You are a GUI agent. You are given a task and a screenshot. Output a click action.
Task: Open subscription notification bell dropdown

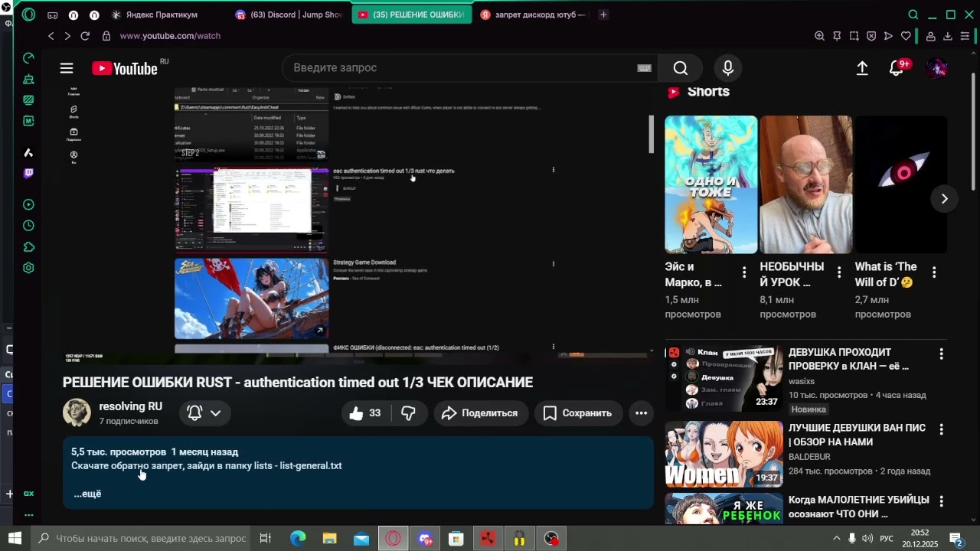[205, 413]
